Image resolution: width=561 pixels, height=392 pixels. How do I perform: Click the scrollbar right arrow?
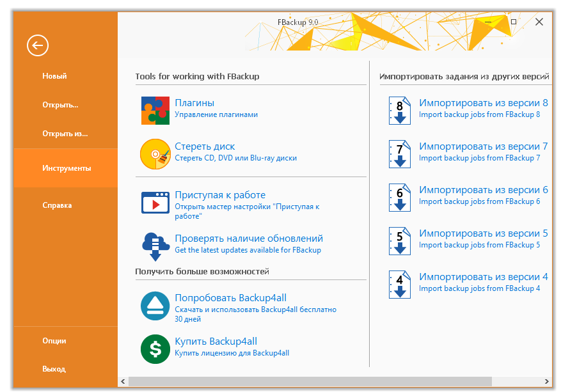(546, 381)
